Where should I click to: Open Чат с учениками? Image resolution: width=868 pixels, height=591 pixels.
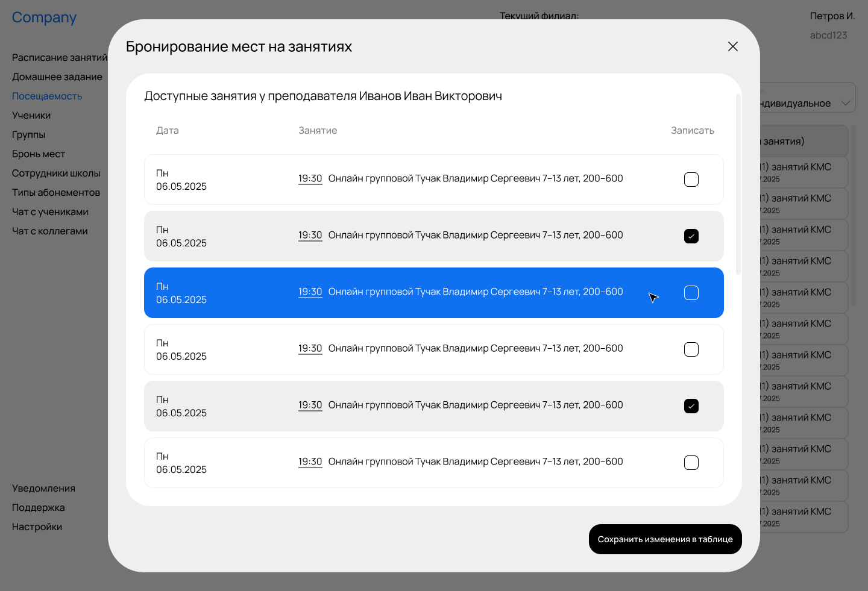pyautogui.click(x=50, y=211)
